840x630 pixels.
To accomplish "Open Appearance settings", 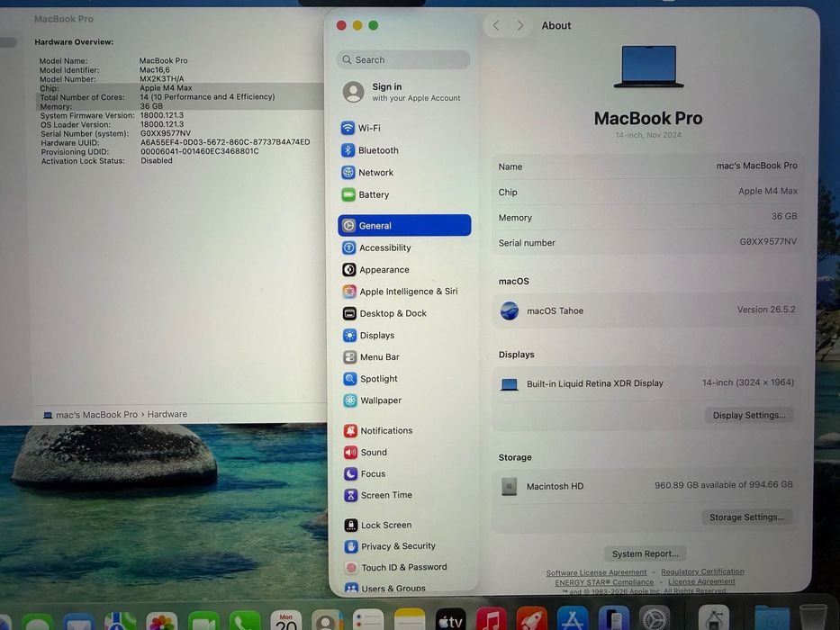I will coord(404,269).
